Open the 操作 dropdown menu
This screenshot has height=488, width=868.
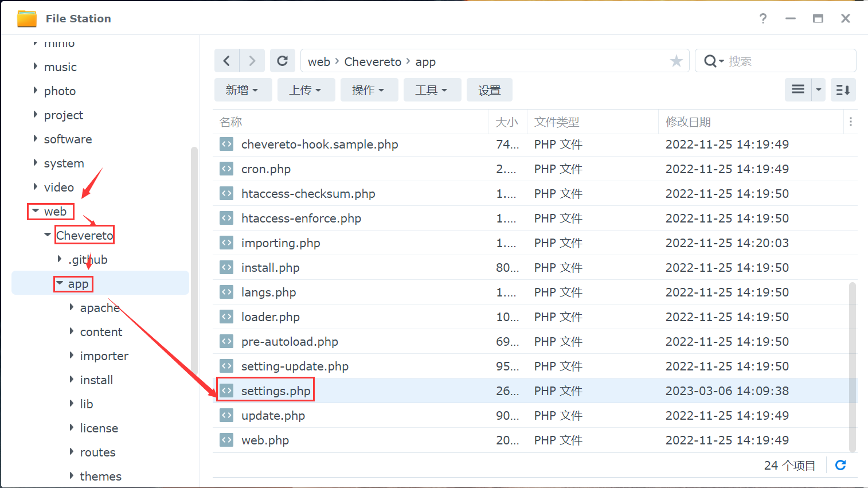pos(369,90)
